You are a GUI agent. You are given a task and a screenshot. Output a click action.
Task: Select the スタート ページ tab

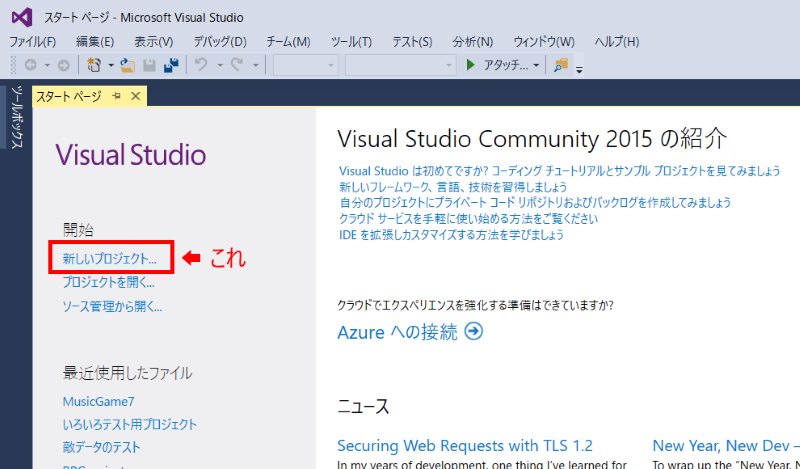(69, 96)
